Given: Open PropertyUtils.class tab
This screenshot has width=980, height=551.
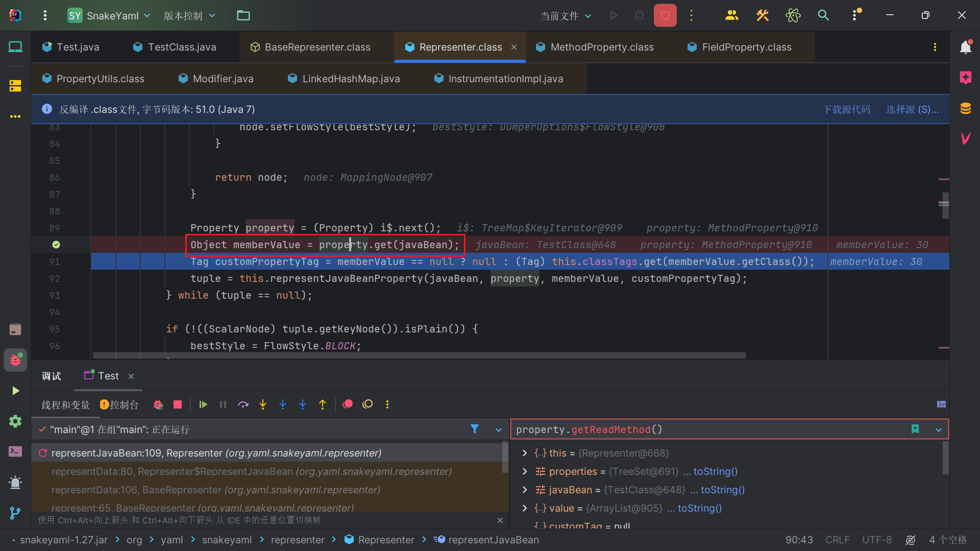Looking at the screenshot, I should click(93, 79).
